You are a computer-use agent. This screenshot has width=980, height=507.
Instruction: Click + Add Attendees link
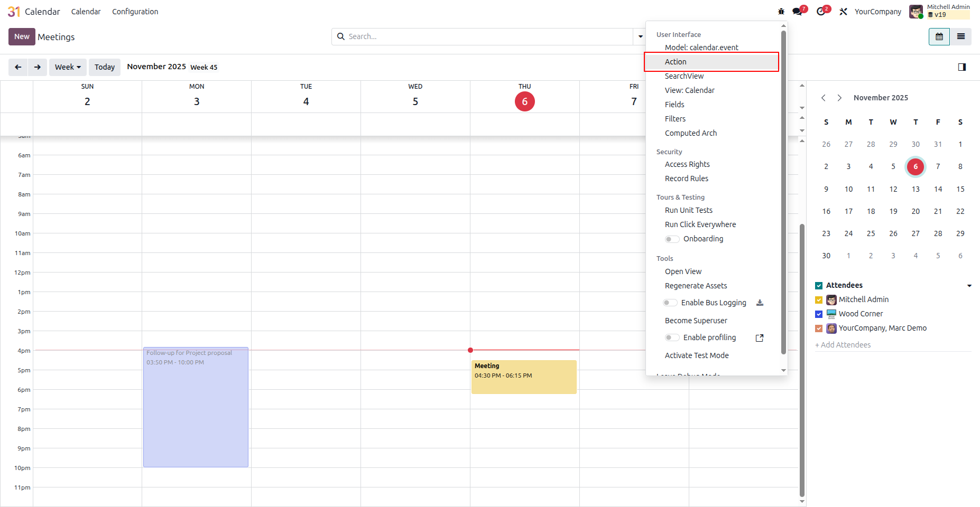[843, 345]
